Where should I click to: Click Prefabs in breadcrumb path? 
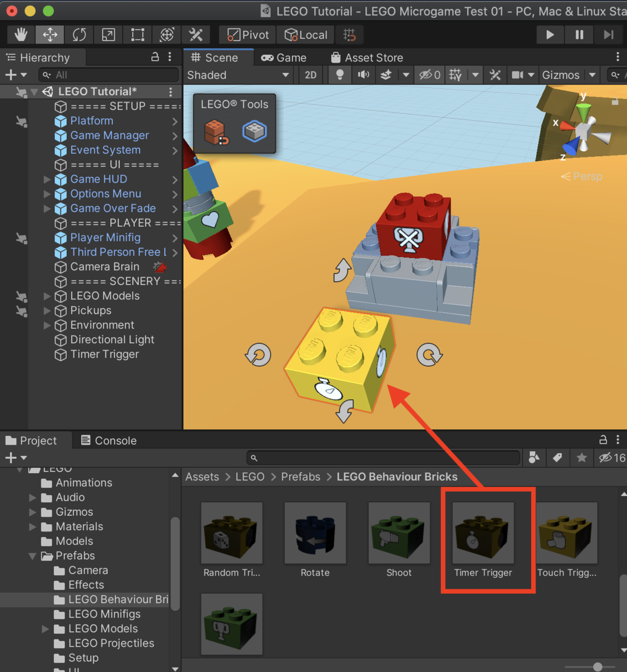[301, 477]
